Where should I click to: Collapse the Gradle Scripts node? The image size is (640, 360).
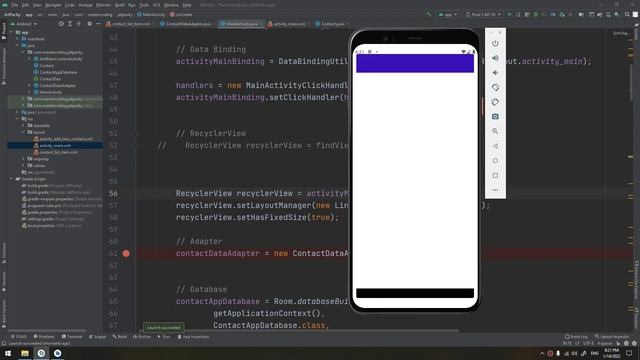pyautogui.click(x=11, y=179)
